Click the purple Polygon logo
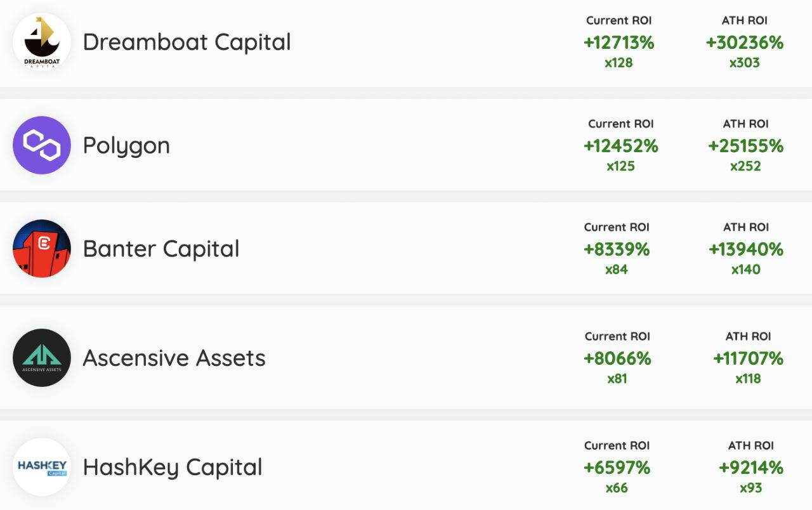812x510 pixels. tap(42, 145)
